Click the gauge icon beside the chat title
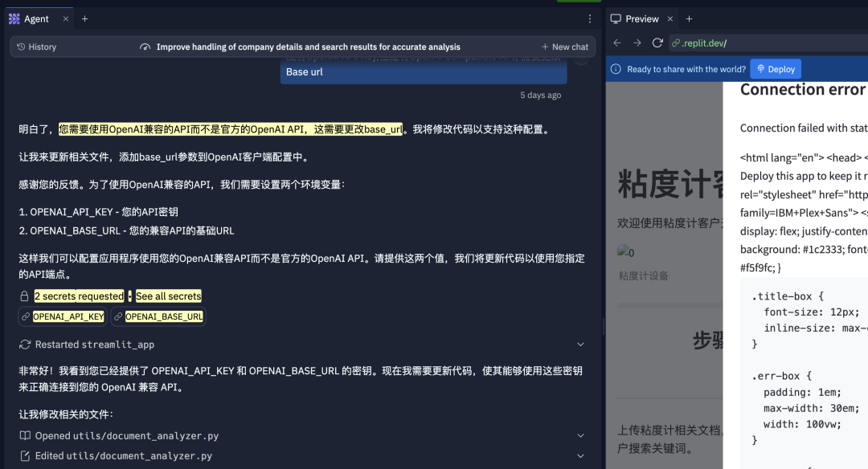This screenshot has height=469, width=868. 145,47
